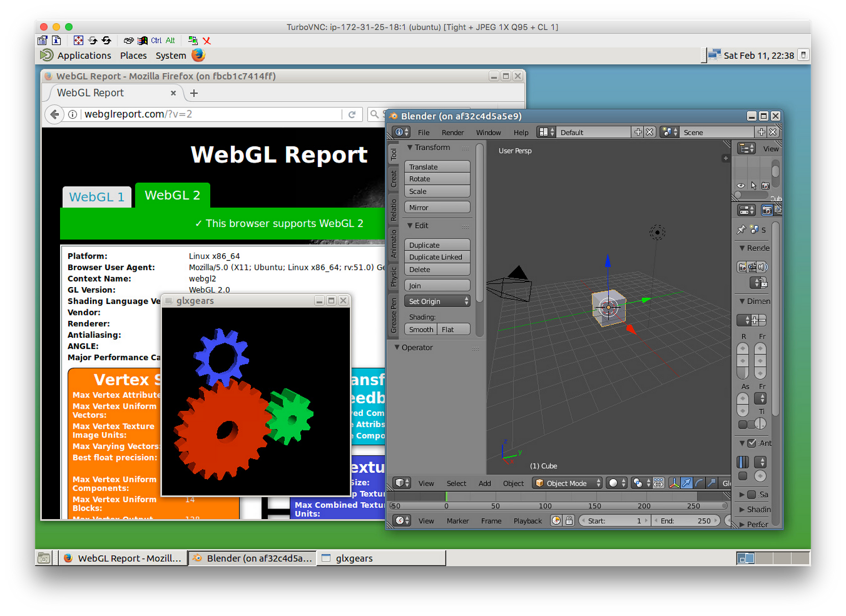Viewport: 846px width, 616px height.
Task: Toggle timeline preview range clock icon
Action: click(x=556, y=521)
